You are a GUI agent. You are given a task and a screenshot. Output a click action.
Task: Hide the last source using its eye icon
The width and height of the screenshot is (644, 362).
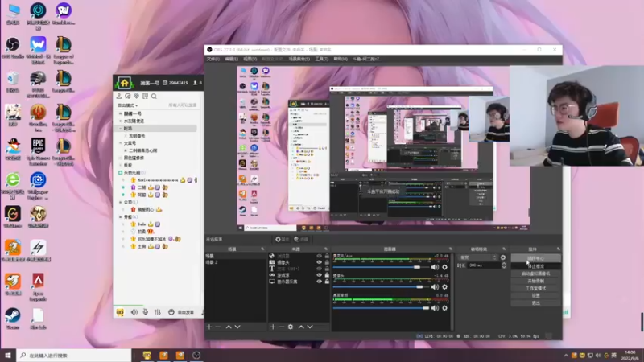click(319, 282)
